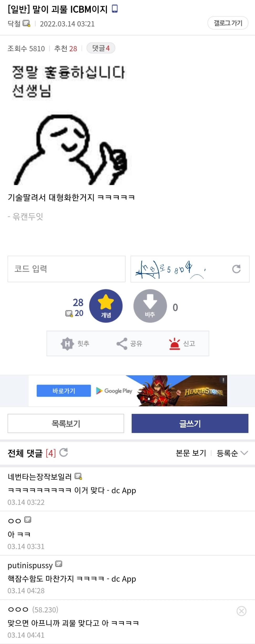Screen dimensions: 255x644
Task: Click 닥철's gallog badge icon
Action: pyautogui.click(x=26, y=23)
